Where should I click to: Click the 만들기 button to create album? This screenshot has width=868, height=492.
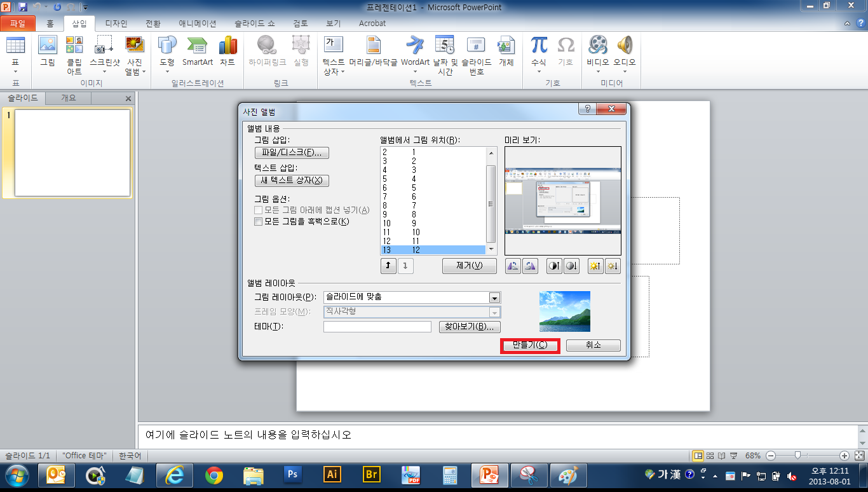529,345
